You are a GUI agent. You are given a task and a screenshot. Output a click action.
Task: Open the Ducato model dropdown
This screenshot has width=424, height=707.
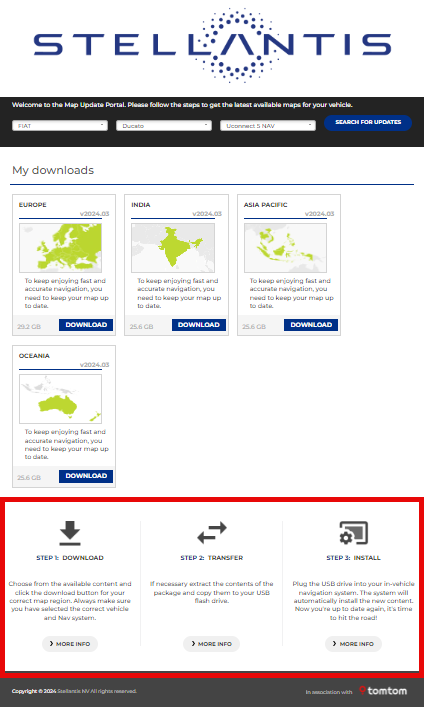point(164,126)
